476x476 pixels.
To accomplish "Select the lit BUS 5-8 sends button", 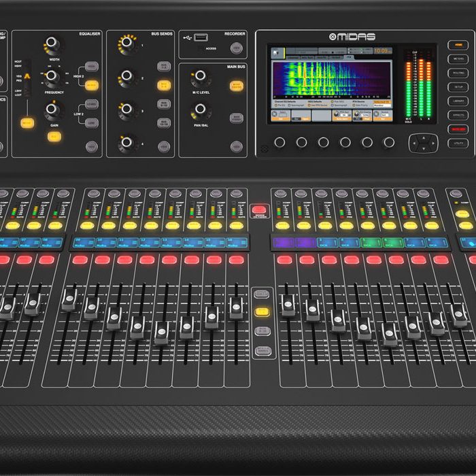I will 164,85.
